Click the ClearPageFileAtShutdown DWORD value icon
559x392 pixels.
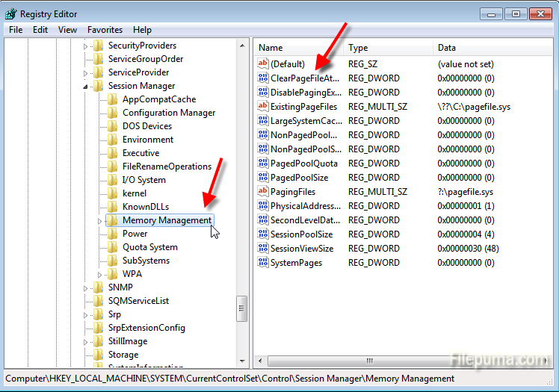(262, 78)
